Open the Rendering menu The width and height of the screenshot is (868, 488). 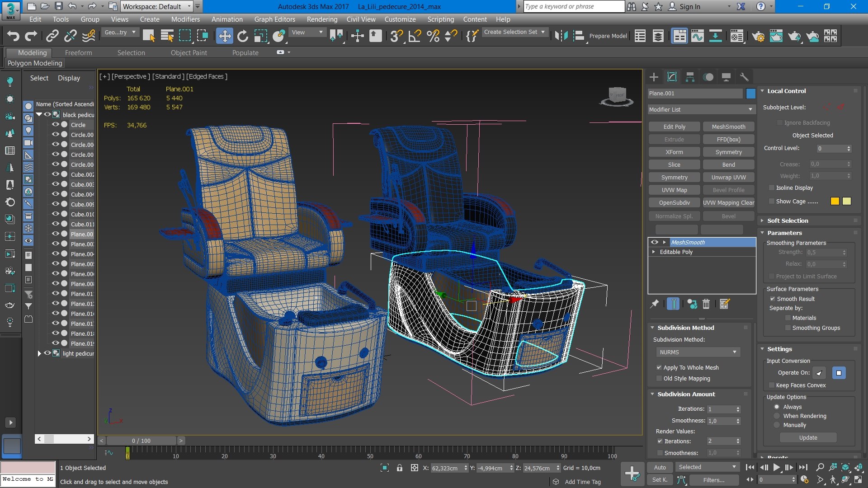[322, 19]
